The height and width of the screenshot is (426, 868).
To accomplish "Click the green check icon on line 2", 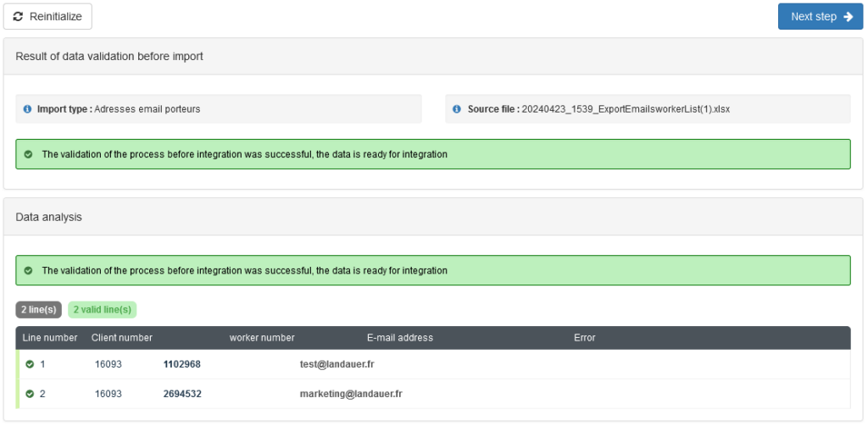I will coord(30,394).
